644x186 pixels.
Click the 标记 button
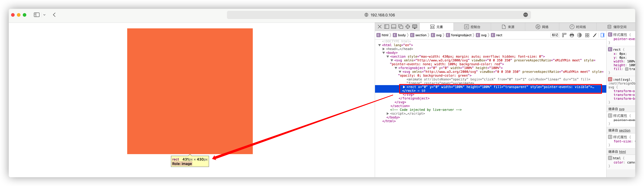click(555, 35)
